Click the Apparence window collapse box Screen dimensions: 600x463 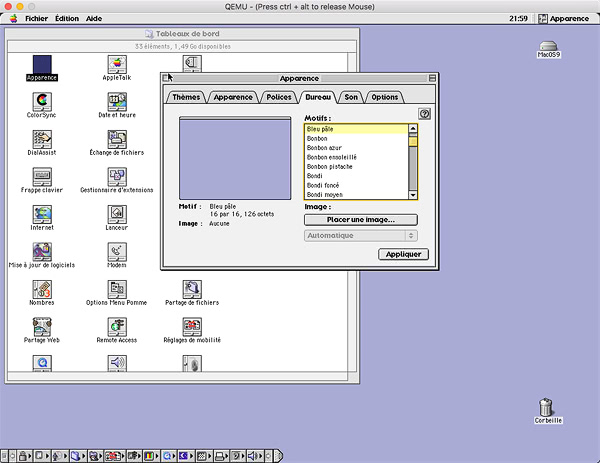pyautogui.click(x=432, y=78)
